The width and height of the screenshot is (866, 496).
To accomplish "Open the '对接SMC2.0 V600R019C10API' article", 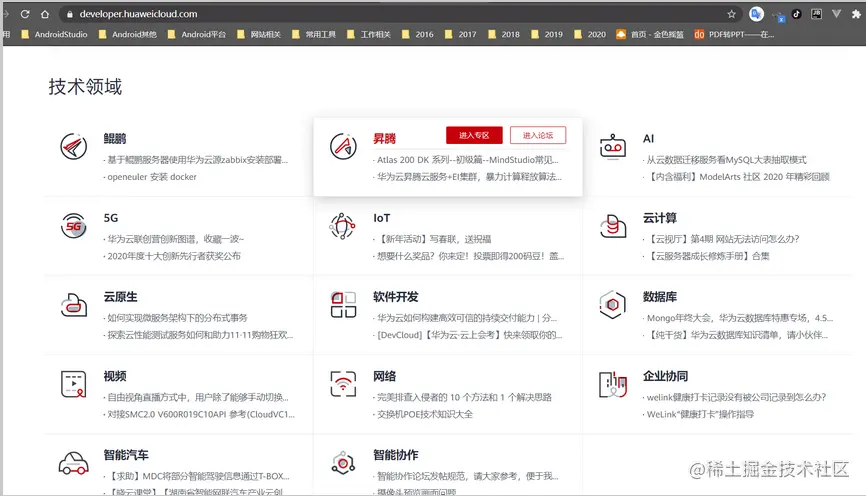I will click(201, 414).
